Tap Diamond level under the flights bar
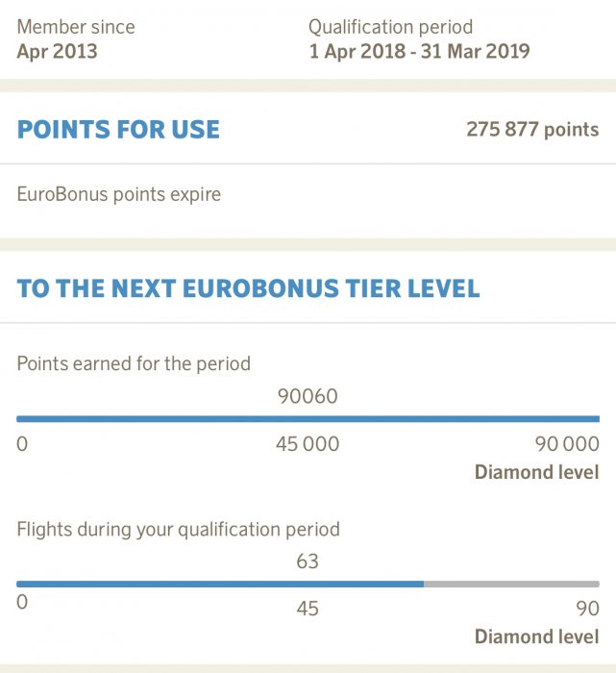 click(536, 636)
